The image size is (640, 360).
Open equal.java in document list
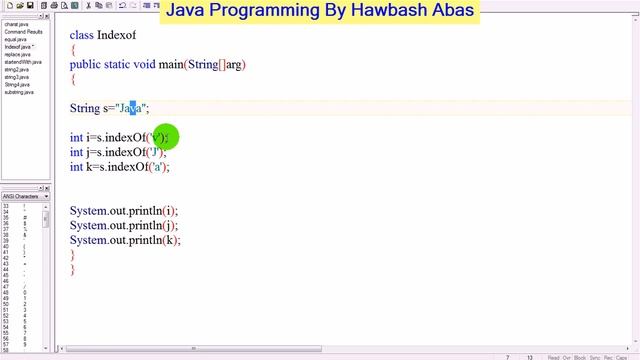pos(16,40)
